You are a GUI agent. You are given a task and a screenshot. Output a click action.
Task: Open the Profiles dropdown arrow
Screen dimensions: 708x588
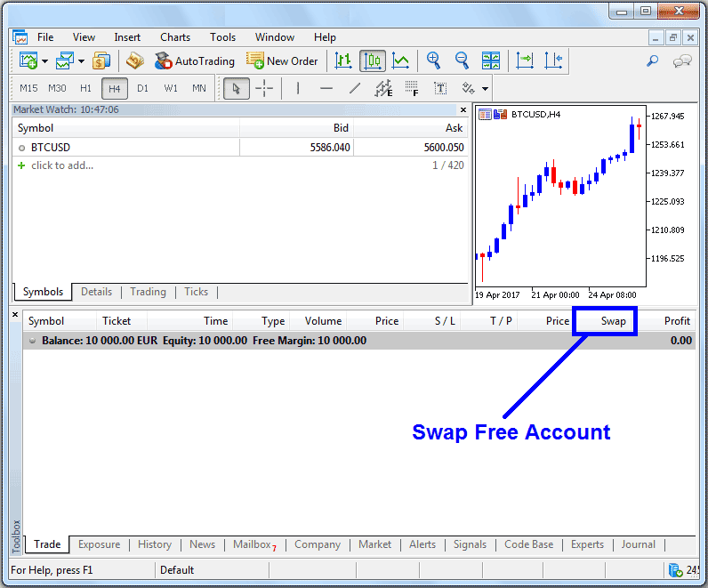pos(81,61)
